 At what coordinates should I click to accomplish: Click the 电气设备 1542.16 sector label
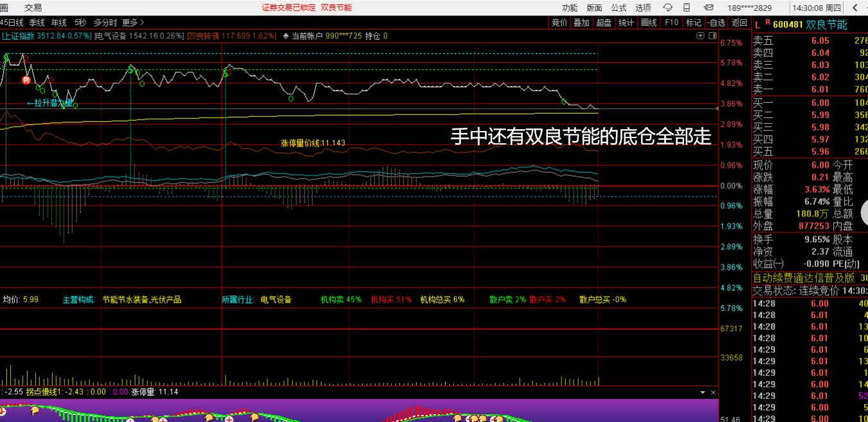[139, 36]
